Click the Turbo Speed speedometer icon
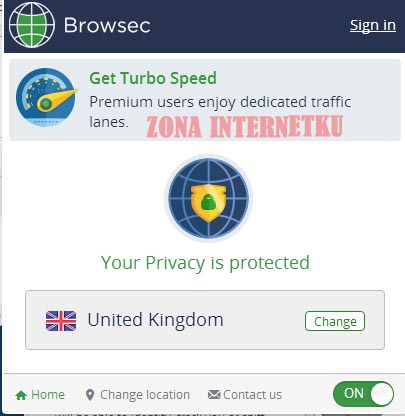 click(x=46, y=97)
